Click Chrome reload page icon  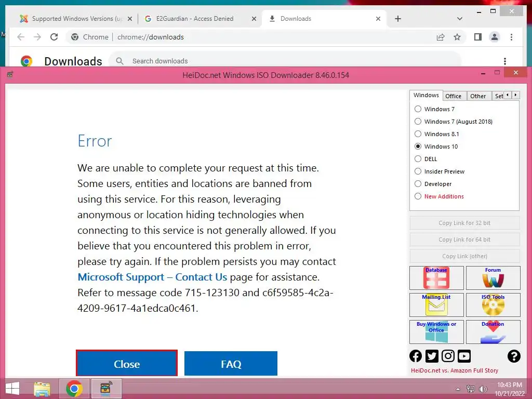(54, 37)
